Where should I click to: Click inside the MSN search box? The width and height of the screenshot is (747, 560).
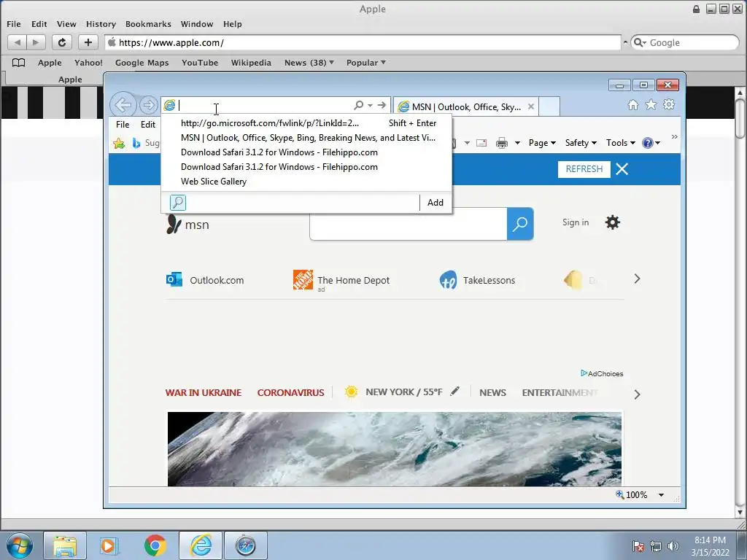(x=409, y=223)
